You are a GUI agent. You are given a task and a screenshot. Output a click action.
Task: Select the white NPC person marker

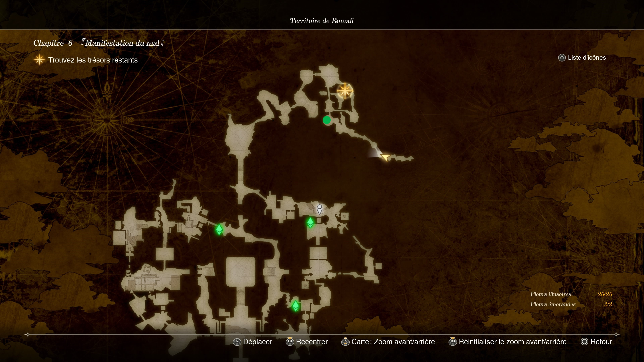click(319, 209)
